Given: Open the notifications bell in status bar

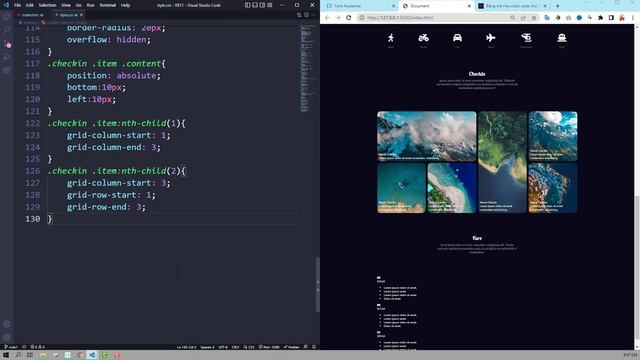Looking at the screenshot, I should point(314,347).
